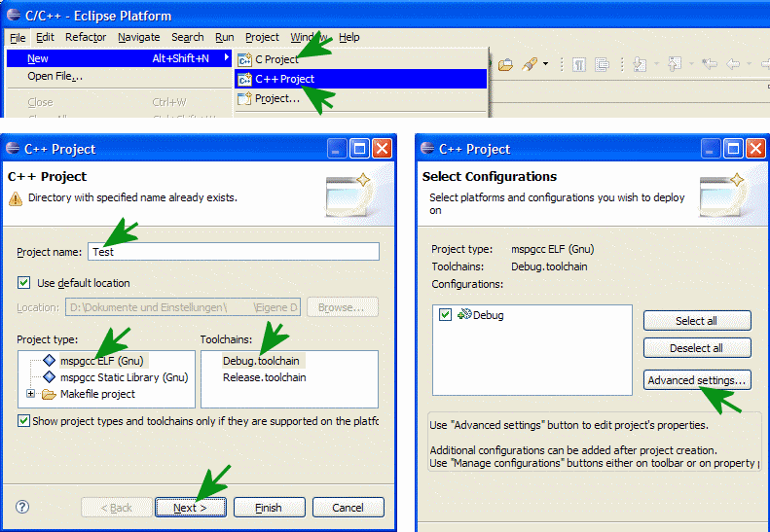Image resolution: width=770 pixels, height=532 pixels.
Task: Maximize the left C++ Project dialog
Action: pyautogui.click(x=359, y=148)
